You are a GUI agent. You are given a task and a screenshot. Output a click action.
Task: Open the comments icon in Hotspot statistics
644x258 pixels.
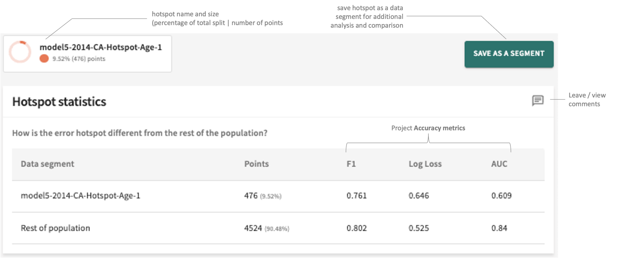click(x=538, y=101)
